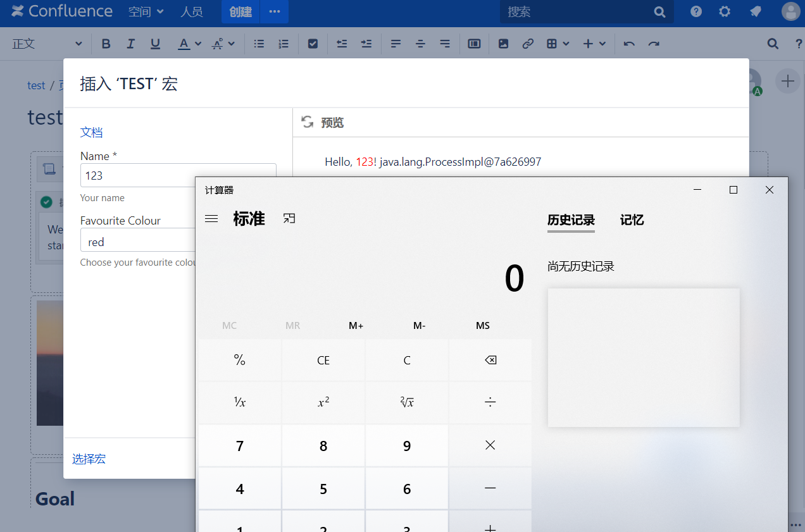805x532 pixels.
Task: Apply underline from the editor toolbar
Action: click(155, 44)
